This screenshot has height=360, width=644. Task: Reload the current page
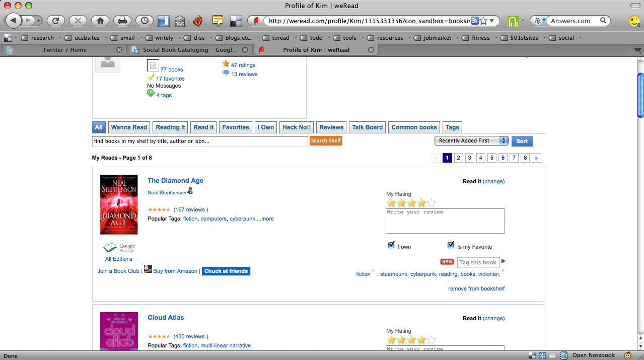(x=56, y=21)
